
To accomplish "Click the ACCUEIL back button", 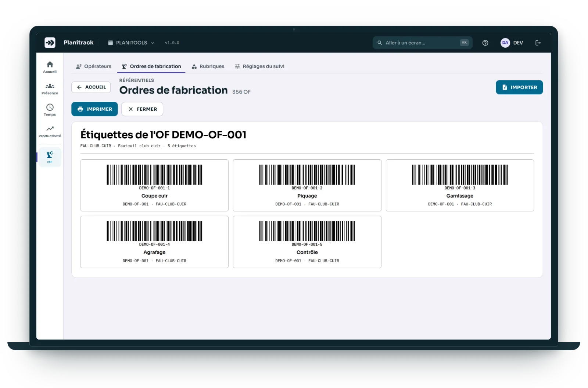I will pos(91,87).
